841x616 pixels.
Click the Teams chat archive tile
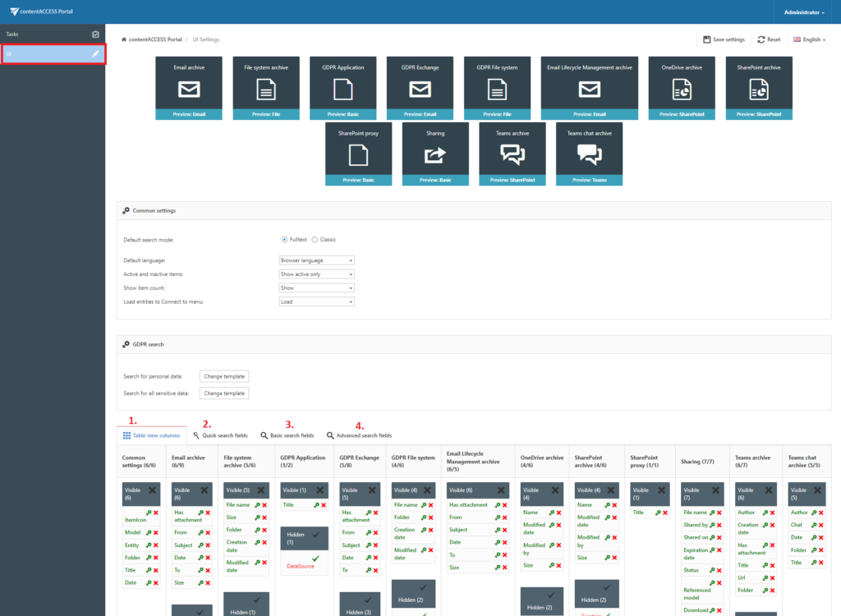coord(589,153)
